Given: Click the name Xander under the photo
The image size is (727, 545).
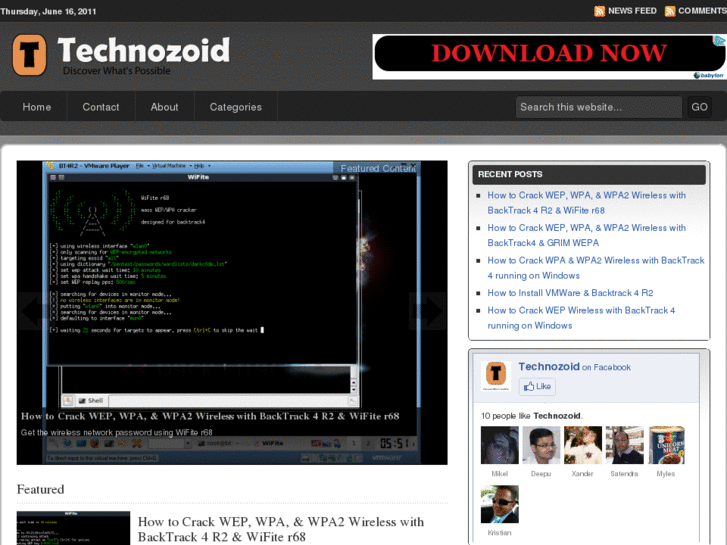Looking at the screenshot, I should click(x=582, y=474).
